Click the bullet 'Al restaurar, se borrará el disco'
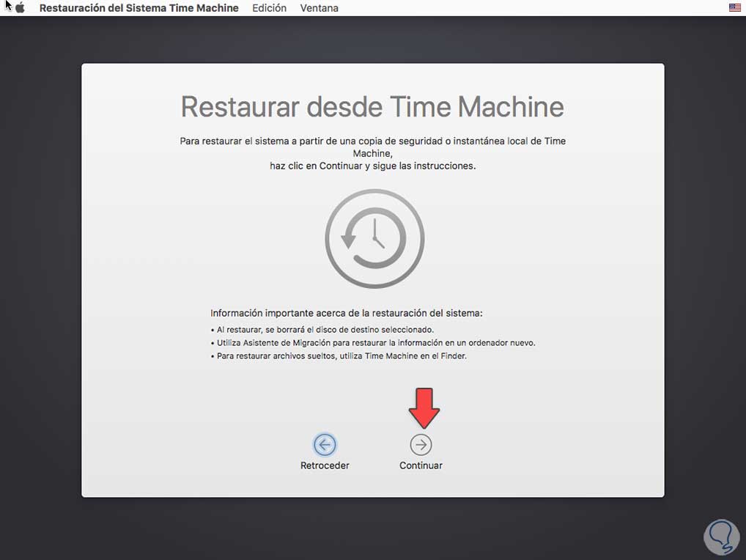The height and width of the screenshot is (560, 746). [x=322, y=329]
